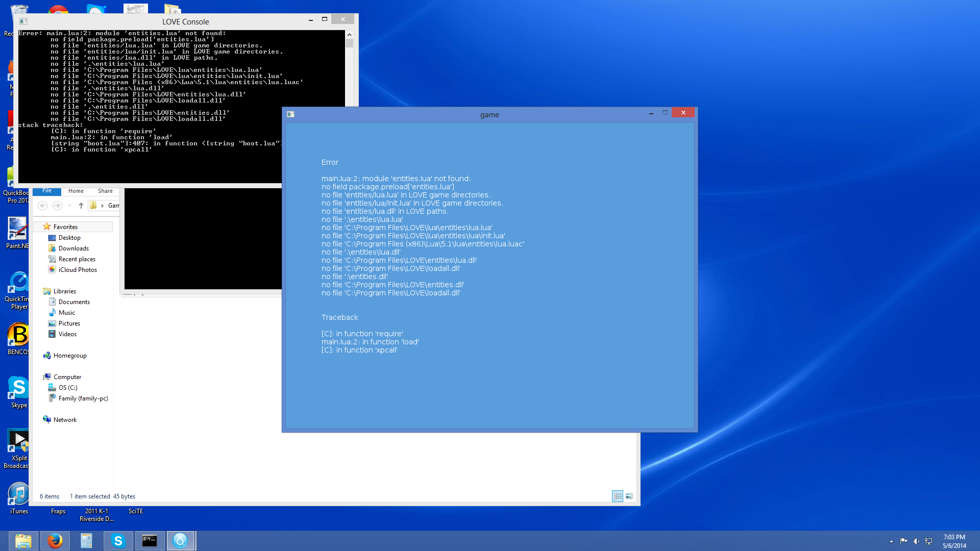This screenshot has width=980, height=551.
Task: Select the 2011 K-1 Riverside desktop file label
Action: tap(96, 515)
